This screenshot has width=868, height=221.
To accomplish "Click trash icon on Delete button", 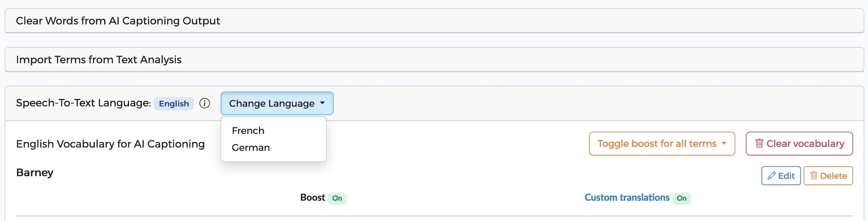I will click(814, 176).
